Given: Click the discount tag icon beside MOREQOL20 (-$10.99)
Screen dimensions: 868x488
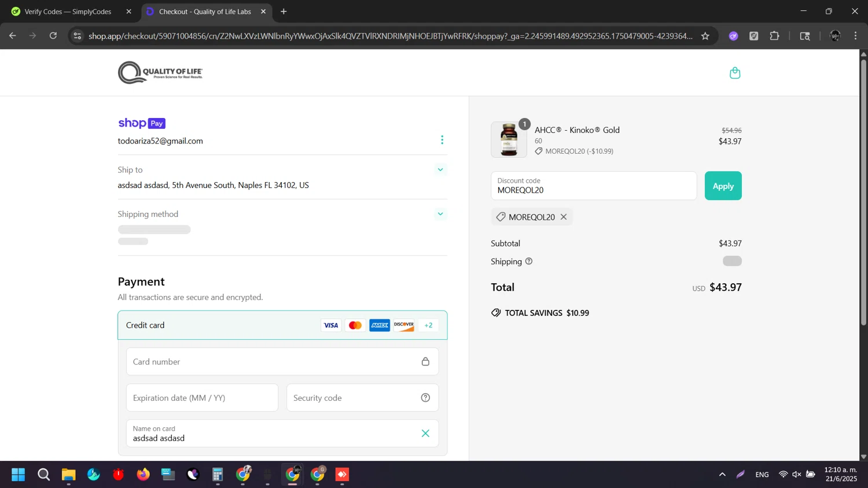Looking at the screenshot, I should (539, 151).
